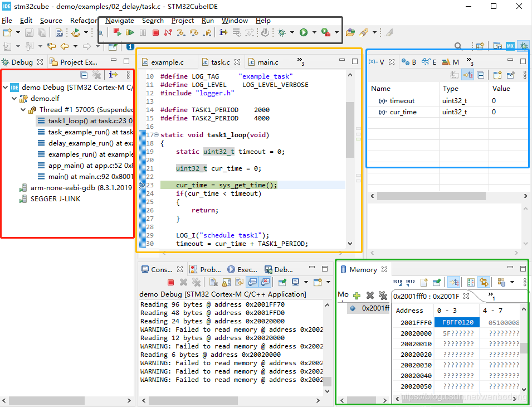The width and height of the screenshot is (532, 407).
Task: Fold task1_loop function at line 17
Action: (157, 135)
